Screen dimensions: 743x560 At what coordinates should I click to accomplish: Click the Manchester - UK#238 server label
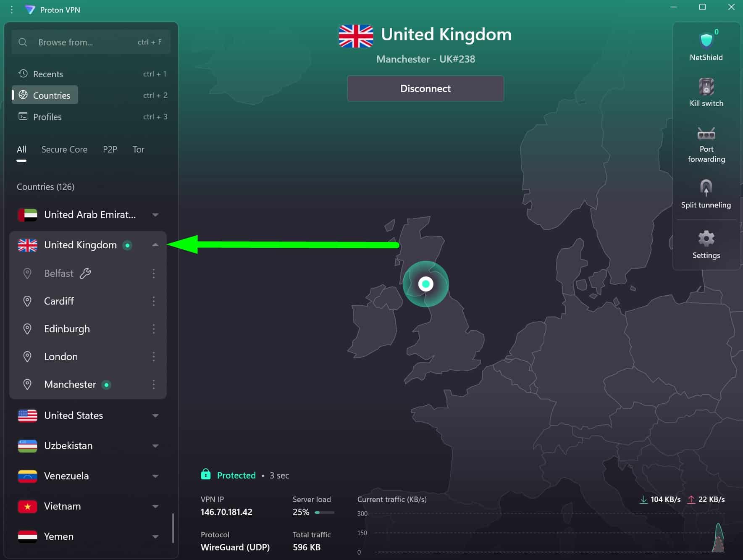click(x=425, y=59)
